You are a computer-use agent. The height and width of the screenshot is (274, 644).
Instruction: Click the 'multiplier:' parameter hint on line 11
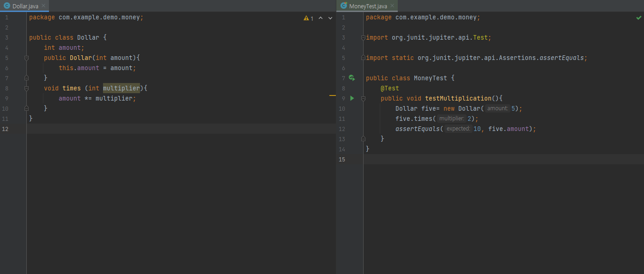452,119
